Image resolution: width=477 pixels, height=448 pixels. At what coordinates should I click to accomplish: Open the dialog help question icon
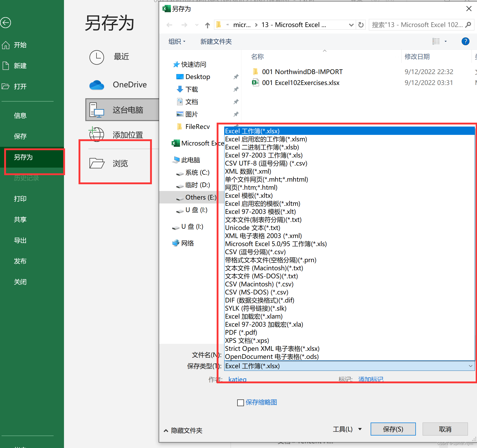[465, 41]
